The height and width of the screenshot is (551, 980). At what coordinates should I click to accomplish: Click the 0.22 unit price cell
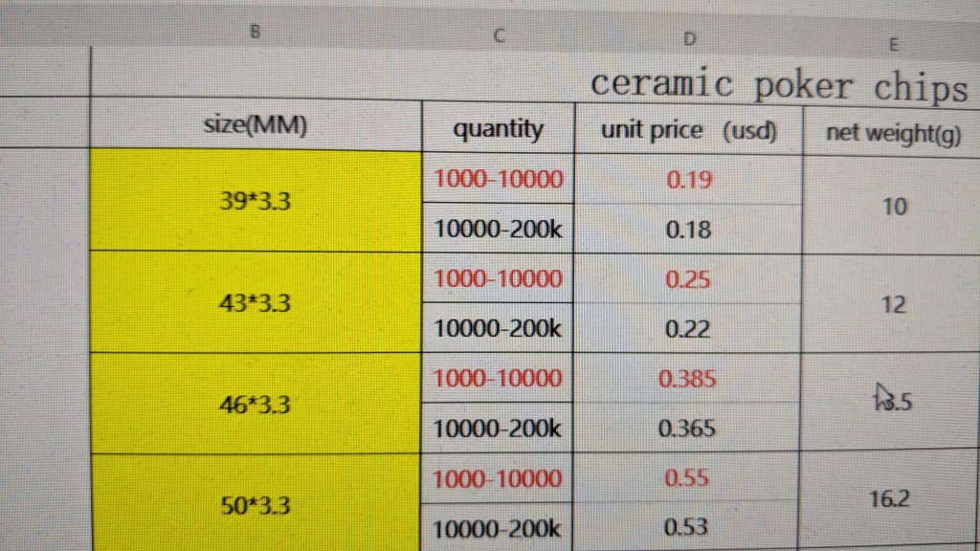tap(688, 329)
